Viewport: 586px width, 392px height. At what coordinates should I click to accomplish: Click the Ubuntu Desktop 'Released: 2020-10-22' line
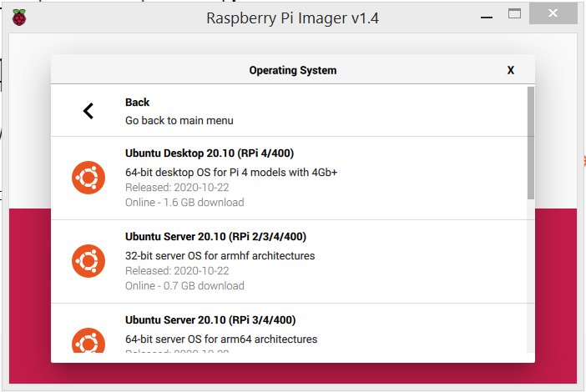tap(177, 188)
